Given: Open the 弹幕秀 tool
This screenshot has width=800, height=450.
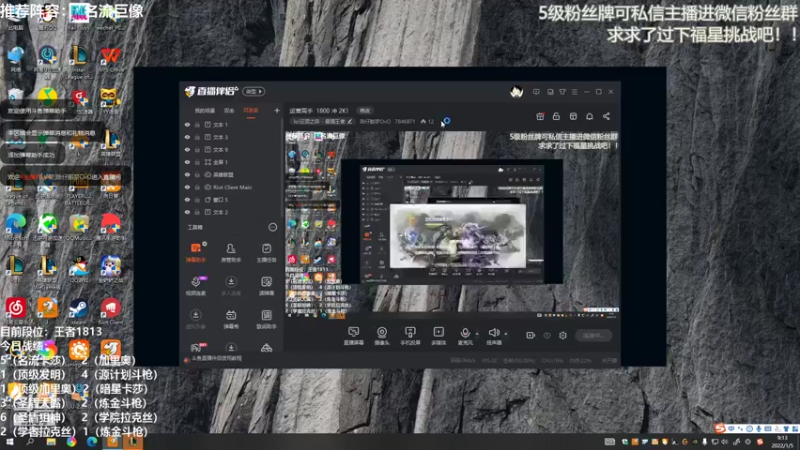Looking at the screenshot, I should coord(231,319).
